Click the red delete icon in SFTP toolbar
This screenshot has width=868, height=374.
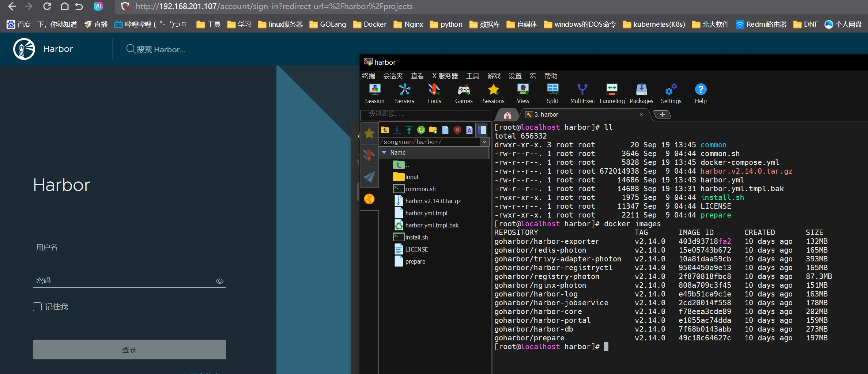pos(457,130)
